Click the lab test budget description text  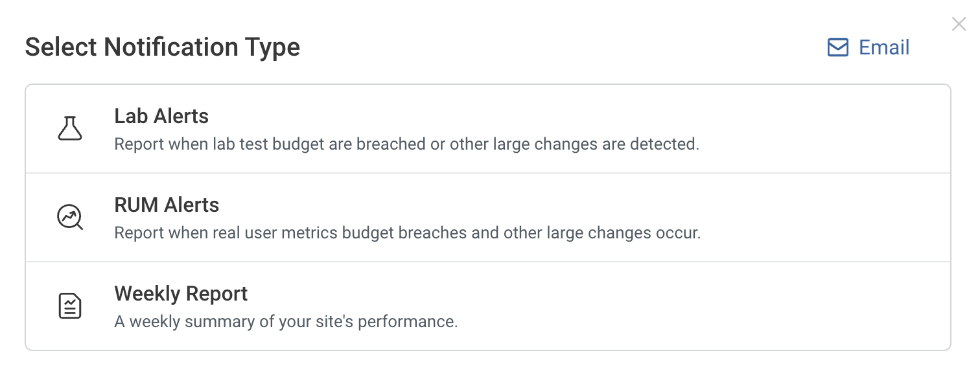pos(406,144)
